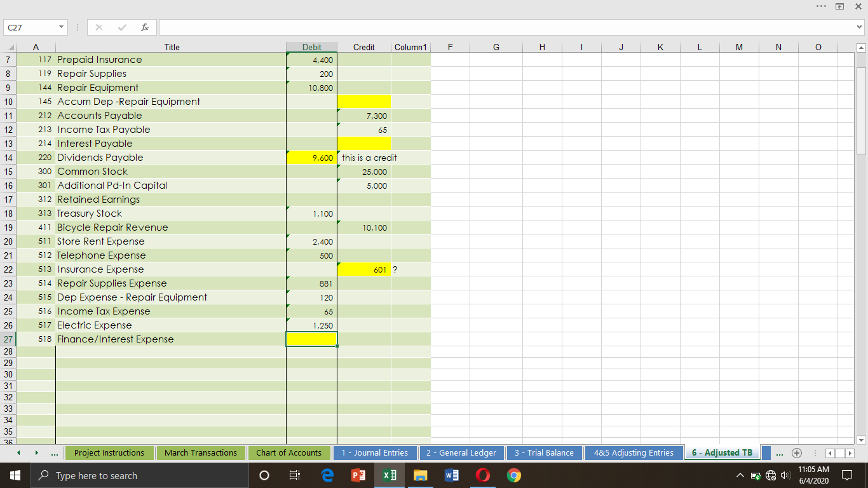Select row 14 header

tap(9, 158)
